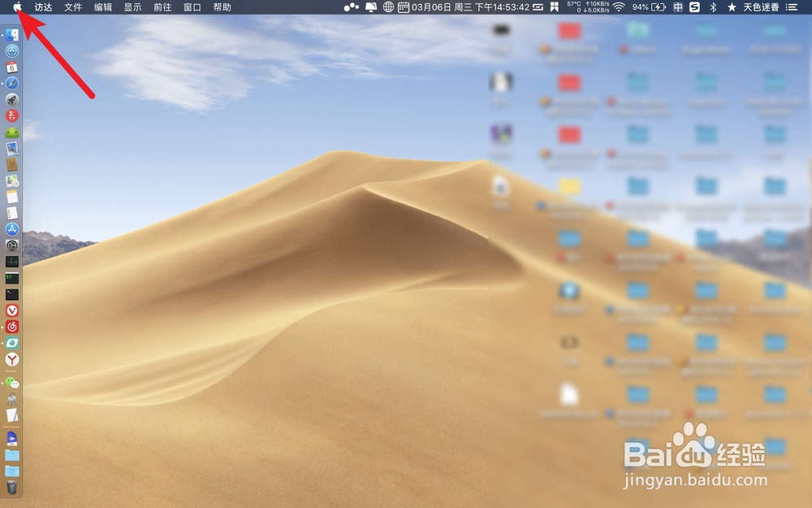Switch input method via the 中 status icon

(x=680, y=8)
